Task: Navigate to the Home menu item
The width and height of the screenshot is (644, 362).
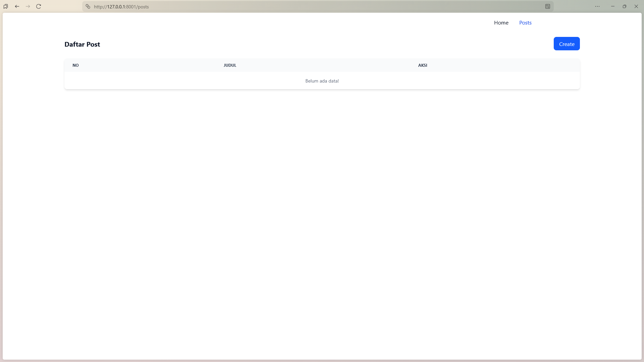Action: tap(501, 23)
